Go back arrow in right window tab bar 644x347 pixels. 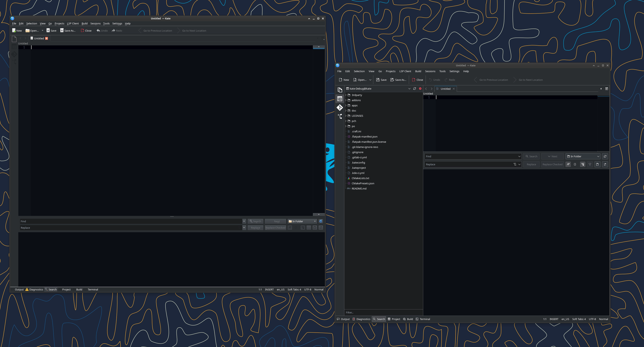[426, 89]
